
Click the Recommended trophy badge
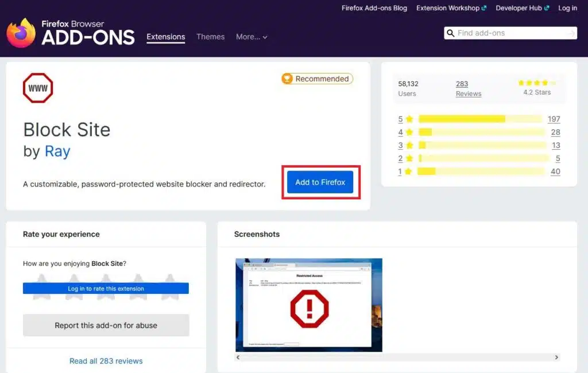[x=317, y=79]
